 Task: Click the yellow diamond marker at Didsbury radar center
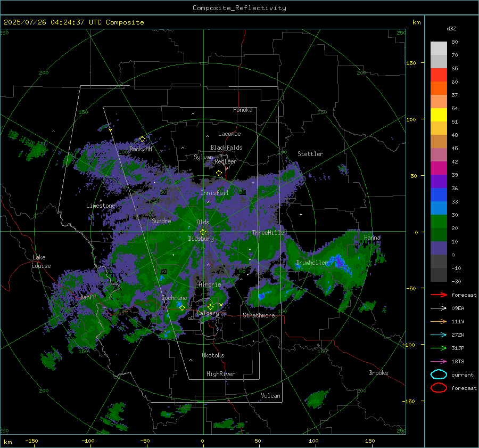tap(203, 232)
